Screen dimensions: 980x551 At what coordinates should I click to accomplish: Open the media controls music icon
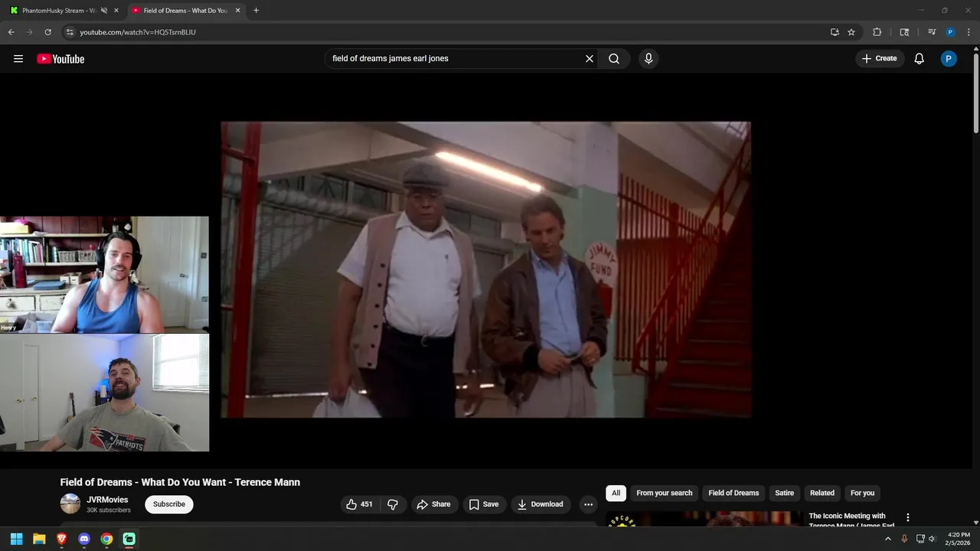point(932,32)
